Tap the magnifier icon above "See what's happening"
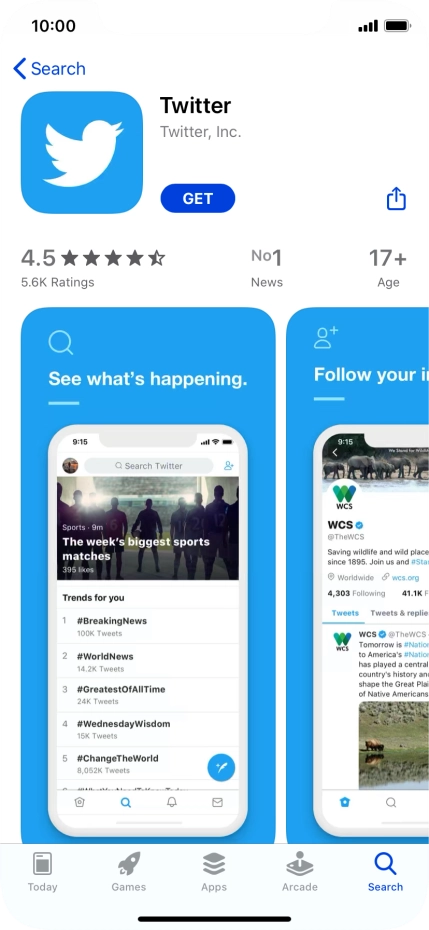The height and width of the screenshot is (930, 429). point(61,343)
